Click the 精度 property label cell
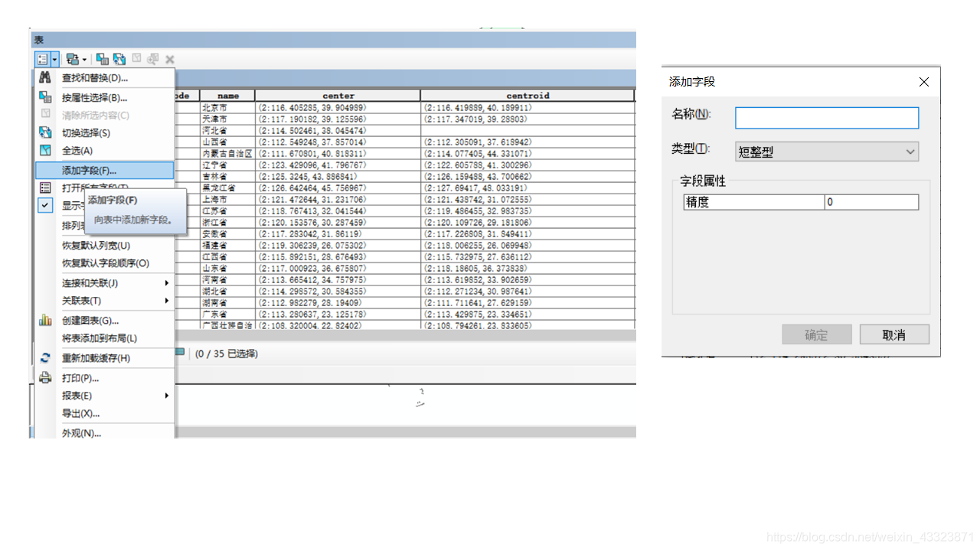The height and width of the screenshot is (551, 980). tap(754, 202)
